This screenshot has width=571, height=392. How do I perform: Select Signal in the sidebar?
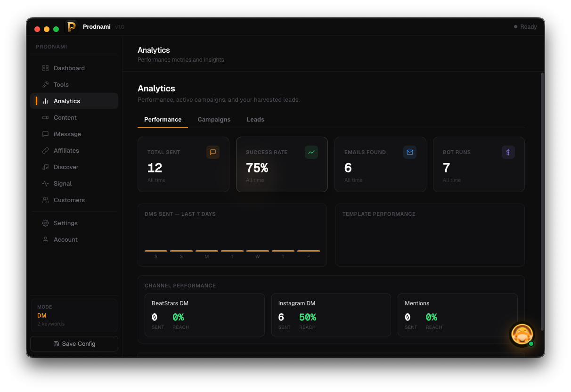[x=74, y=184]
